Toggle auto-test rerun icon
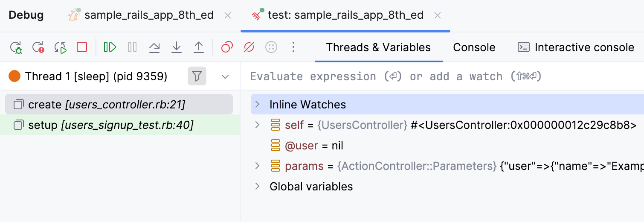 pyautogui.click(x=60, y=47)
